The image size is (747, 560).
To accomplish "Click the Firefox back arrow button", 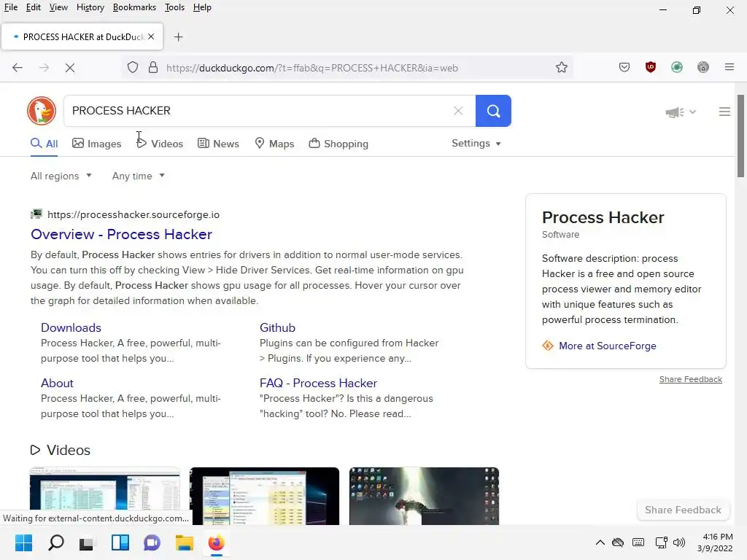I will point(18,68).
